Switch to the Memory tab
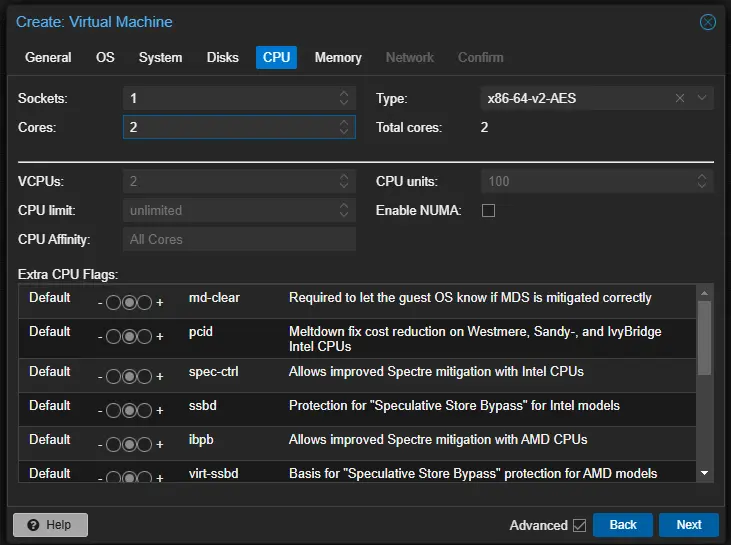Screen dimensions: 731x545 click(x=338, y=57)
